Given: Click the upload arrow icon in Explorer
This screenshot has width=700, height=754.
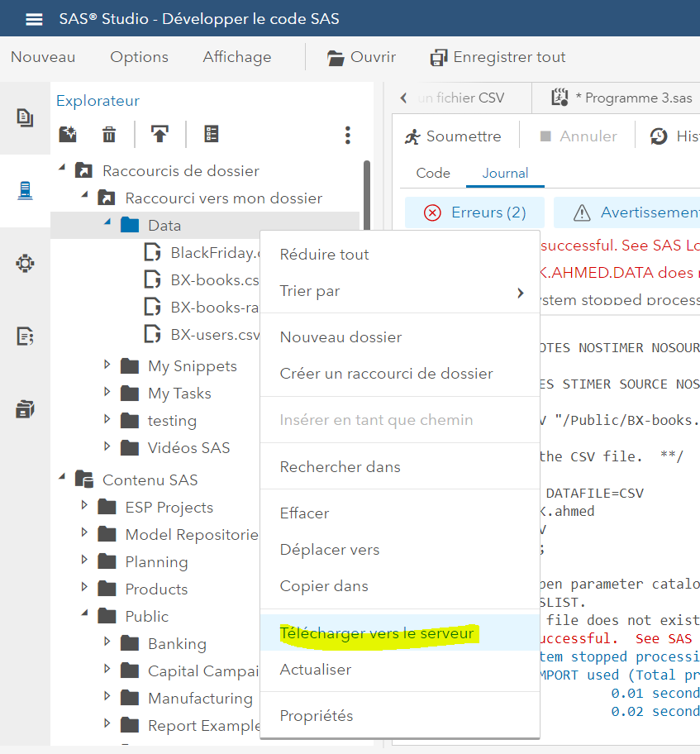Looking at the screenshot, I should pyautogui.click(x=160, y=134).
